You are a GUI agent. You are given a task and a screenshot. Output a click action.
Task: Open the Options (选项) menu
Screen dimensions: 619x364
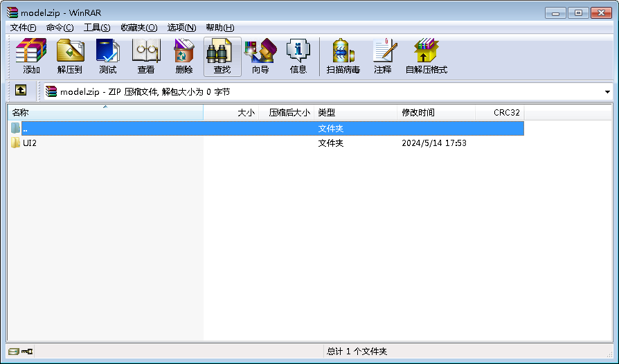(x=182, y=28)
